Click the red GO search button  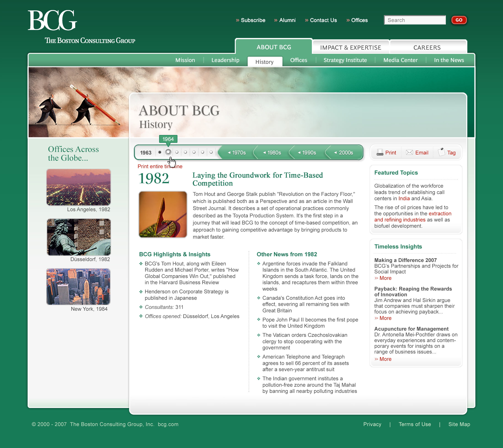click(x=459, y=20)
